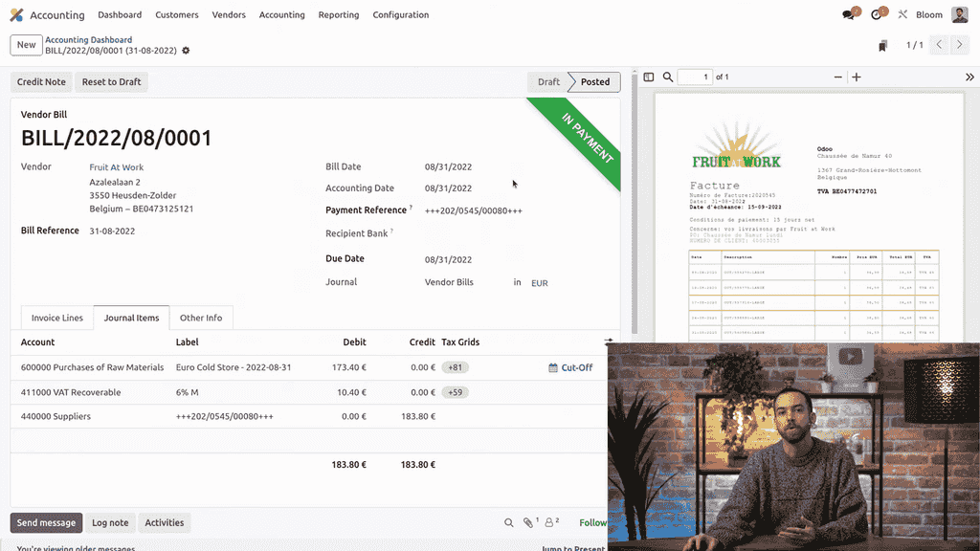Click the Credit Note button
Screen dimensions: 980x551
(41, 82)
